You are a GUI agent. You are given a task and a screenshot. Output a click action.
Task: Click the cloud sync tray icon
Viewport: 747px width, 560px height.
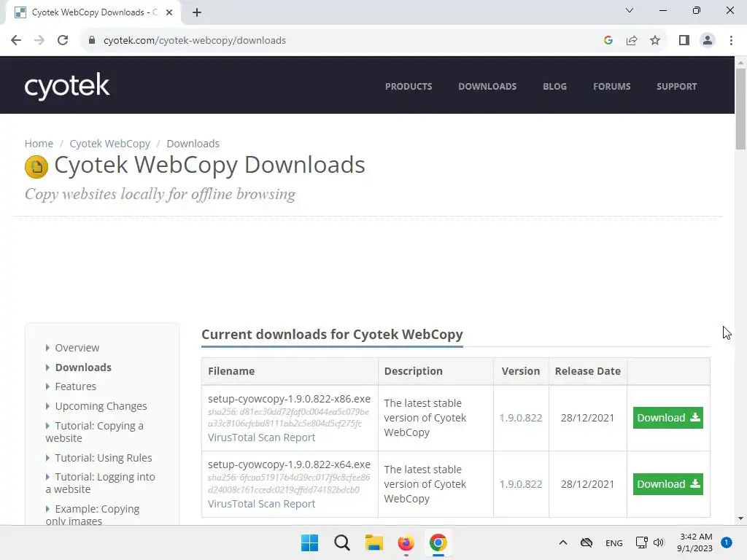point(587,542)
